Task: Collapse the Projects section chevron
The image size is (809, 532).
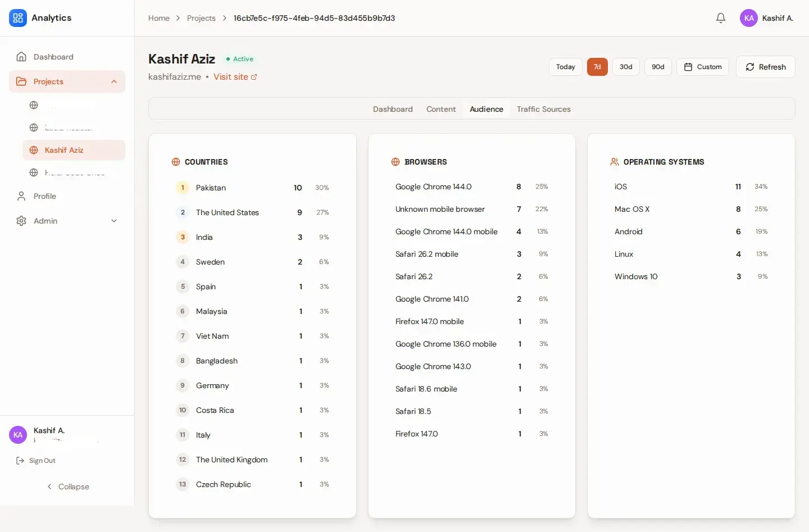Action: pyautogui.click(x=114, y=81)
